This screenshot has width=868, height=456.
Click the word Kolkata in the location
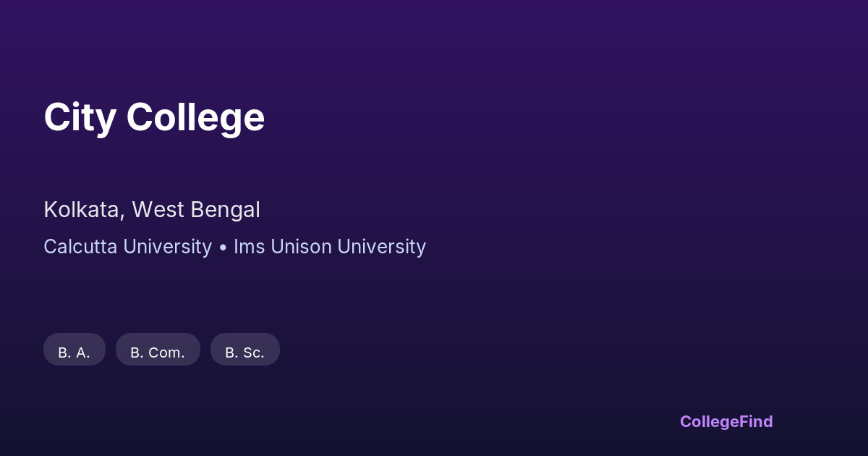pos(82,210)
